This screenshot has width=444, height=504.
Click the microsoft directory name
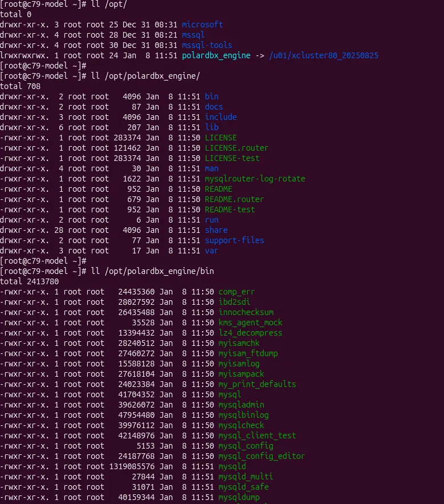pos(202,25)
